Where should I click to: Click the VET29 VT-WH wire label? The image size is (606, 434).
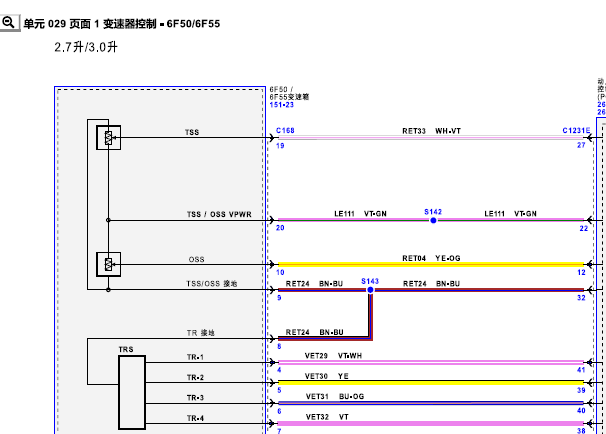tap(333, 356)
